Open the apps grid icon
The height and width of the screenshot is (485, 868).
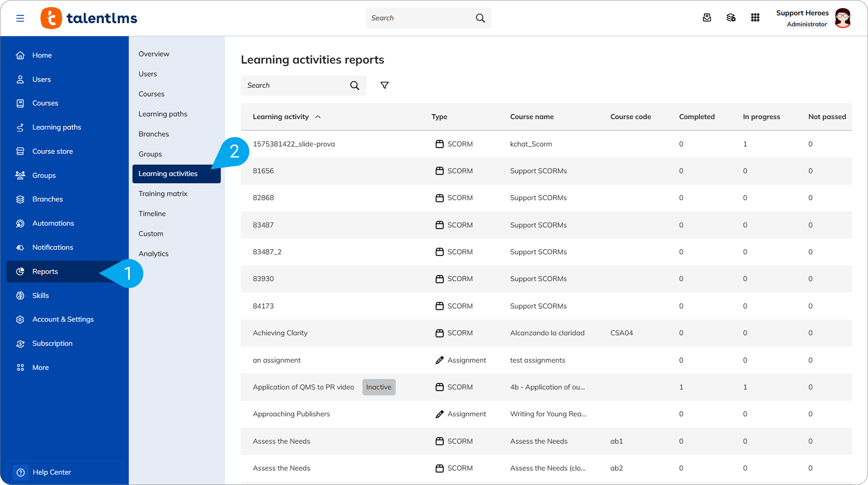point(755,18)
